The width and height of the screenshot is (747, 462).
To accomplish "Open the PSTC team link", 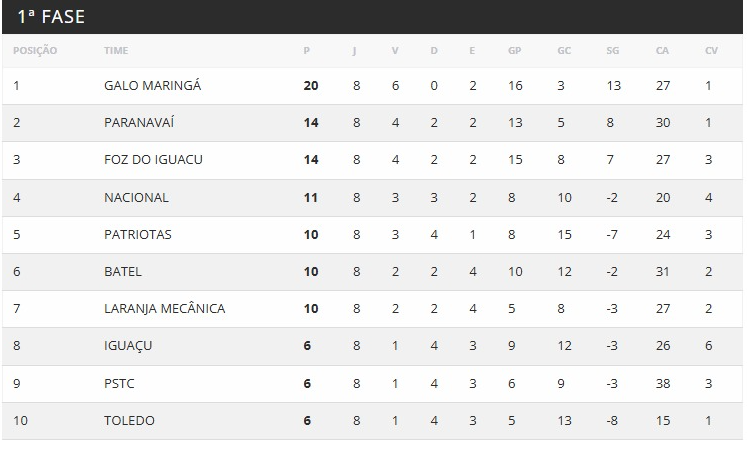I will tap(119, 384).
